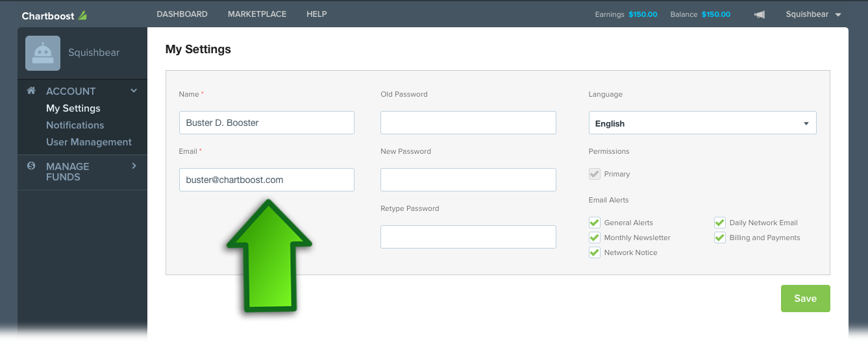Click the Chartboost logo
The image size is (868, 342).
(x=54, y=15)
